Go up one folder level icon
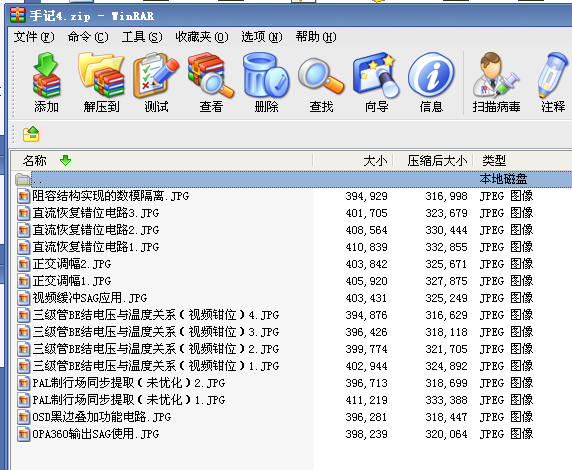The height and width of the screenshot is (470, 572). point(31,134)
